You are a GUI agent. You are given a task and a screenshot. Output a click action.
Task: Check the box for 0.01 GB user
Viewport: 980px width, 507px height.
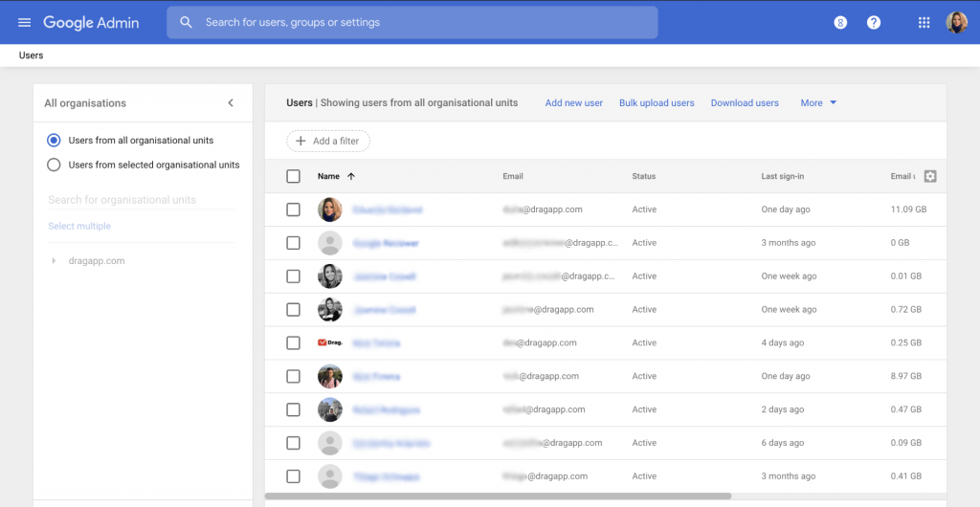(x=293, y=276)
